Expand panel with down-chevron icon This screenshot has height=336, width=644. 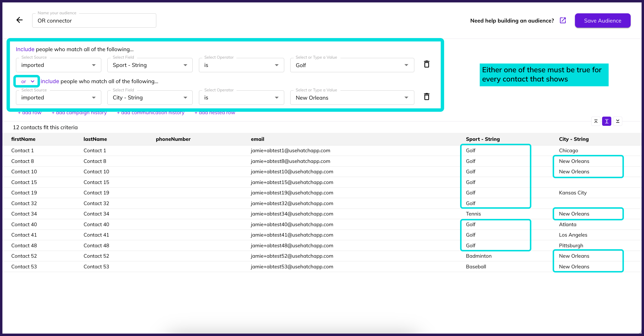[617, 121]
